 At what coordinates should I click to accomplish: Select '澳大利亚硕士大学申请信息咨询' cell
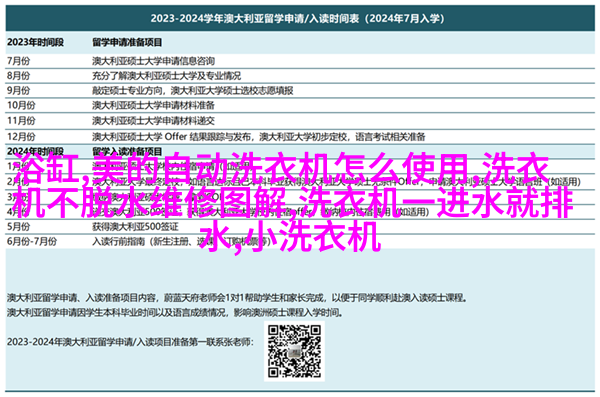pos(153,61)
